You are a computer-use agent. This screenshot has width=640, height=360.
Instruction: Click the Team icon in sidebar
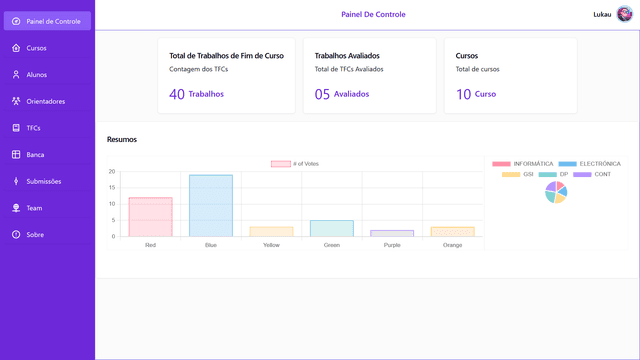[16, 208]
